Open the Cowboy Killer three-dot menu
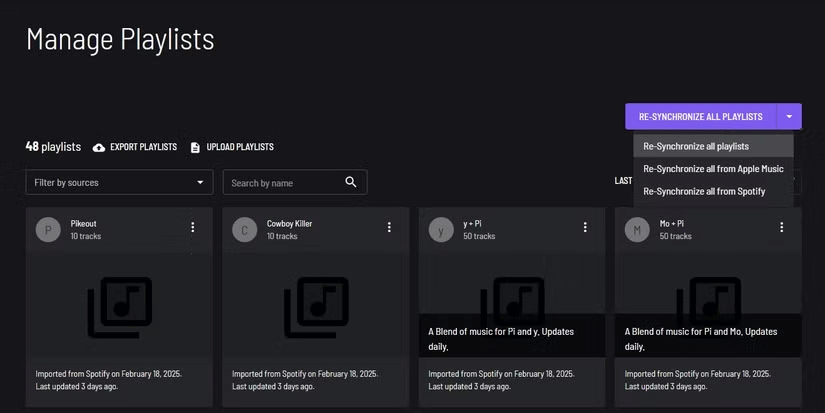This screenshot has height=413, width=825. [x=389, y=228]
